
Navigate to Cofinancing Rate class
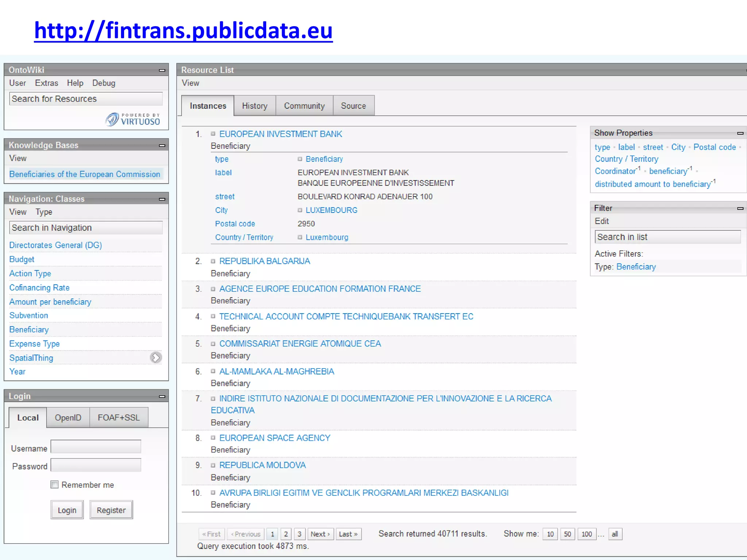click(x=39, y=288)
